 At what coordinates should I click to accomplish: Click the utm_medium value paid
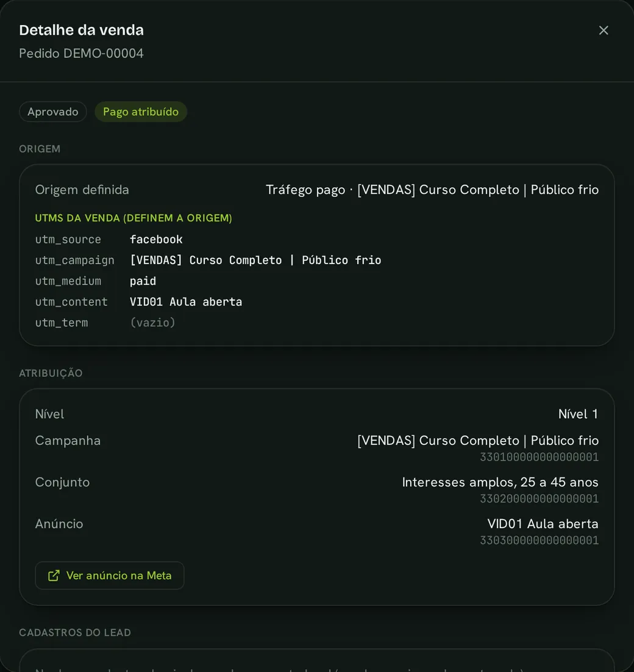pyautogui.click(x=143, y=281)
